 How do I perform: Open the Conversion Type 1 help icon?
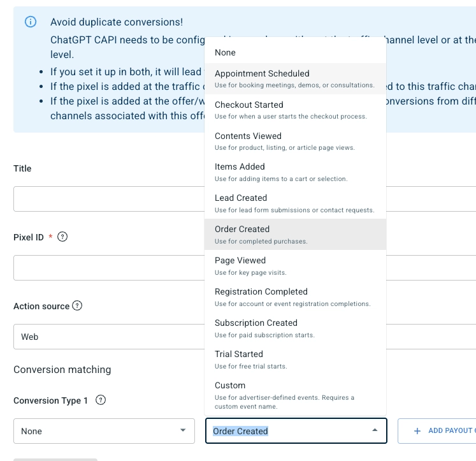point(101,400)
